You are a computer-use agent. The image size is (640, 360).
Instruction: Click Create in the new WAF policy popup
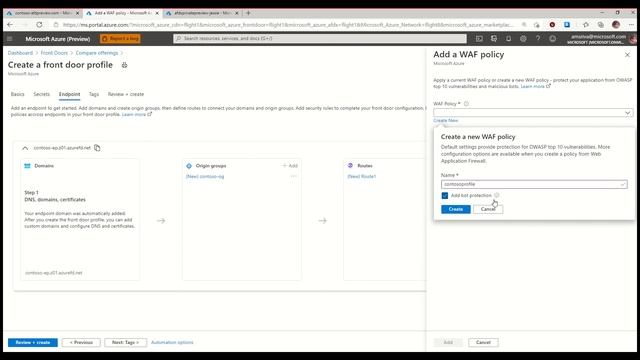[x=456, y=209]
